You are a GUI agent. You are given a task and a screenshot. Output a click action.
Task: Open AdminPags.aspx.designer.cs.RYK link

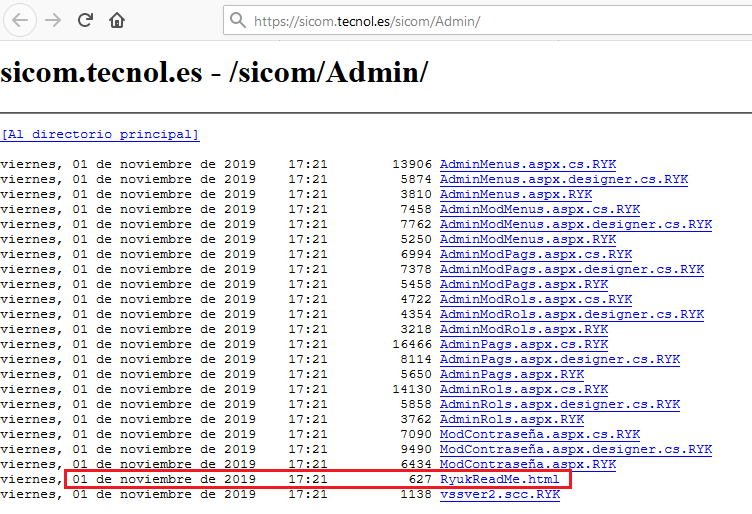[560, 360]
